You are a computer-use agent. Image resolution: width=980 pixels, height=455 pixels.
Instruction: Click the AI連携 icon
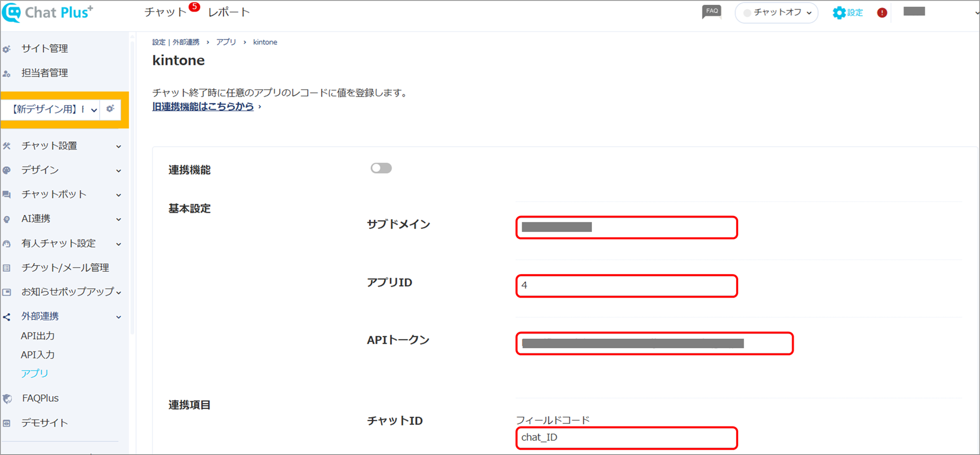click(6, 219)
